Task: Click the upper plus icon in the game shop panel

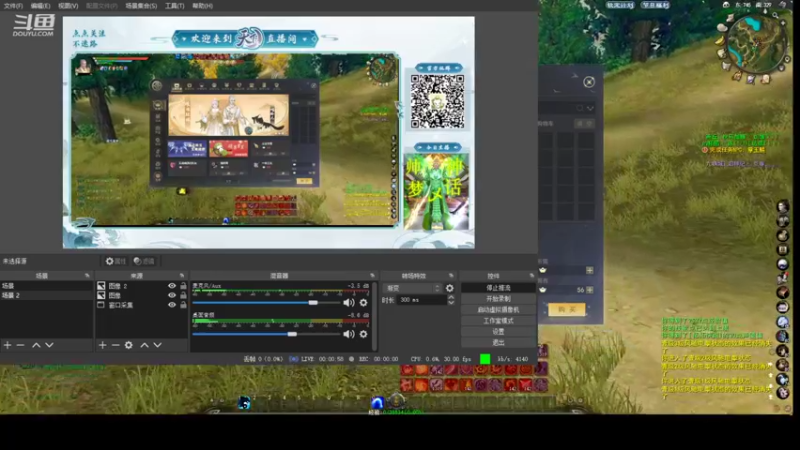Action: [590, 270]
